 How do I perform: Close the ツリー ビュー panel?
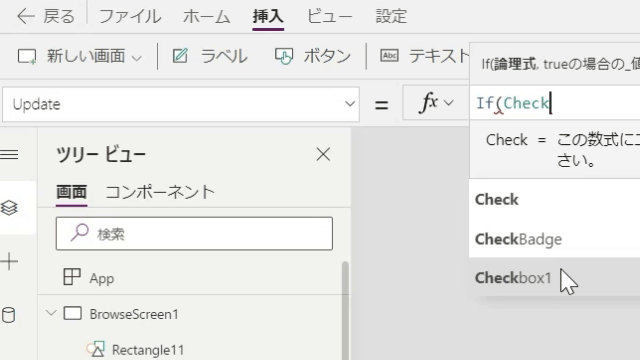click(x=323, y=155)
